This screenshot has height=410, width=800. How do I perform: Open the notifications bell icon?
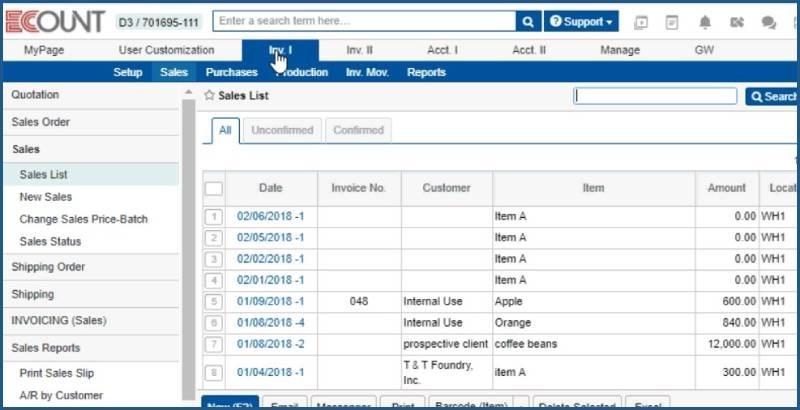(x=705, y=22)
